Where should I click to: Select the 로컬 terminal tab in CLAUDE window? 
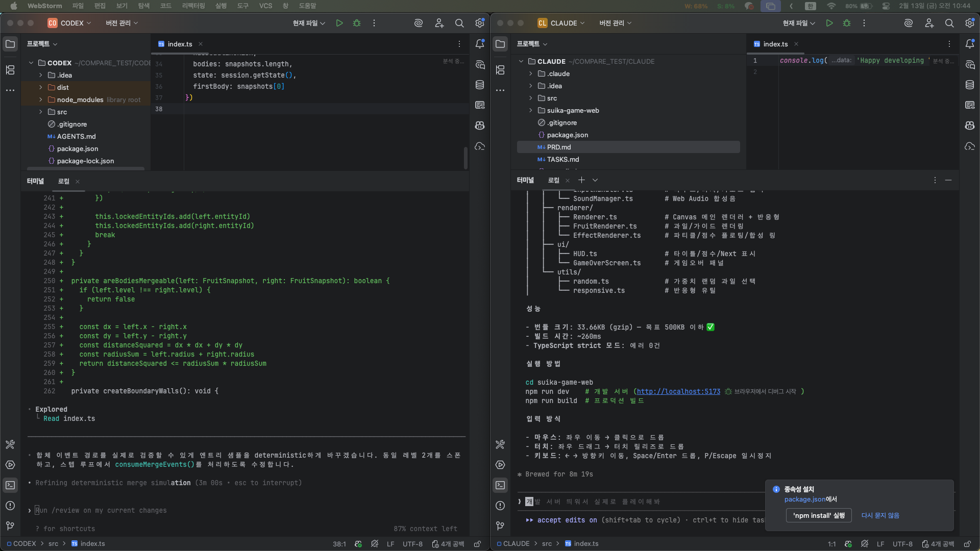point(554,180)
